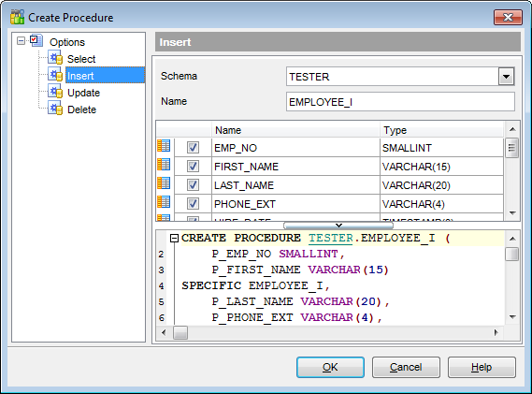Click the Name column header
The height and width of the screenshot is (394, 532).
tap(295, 130)
